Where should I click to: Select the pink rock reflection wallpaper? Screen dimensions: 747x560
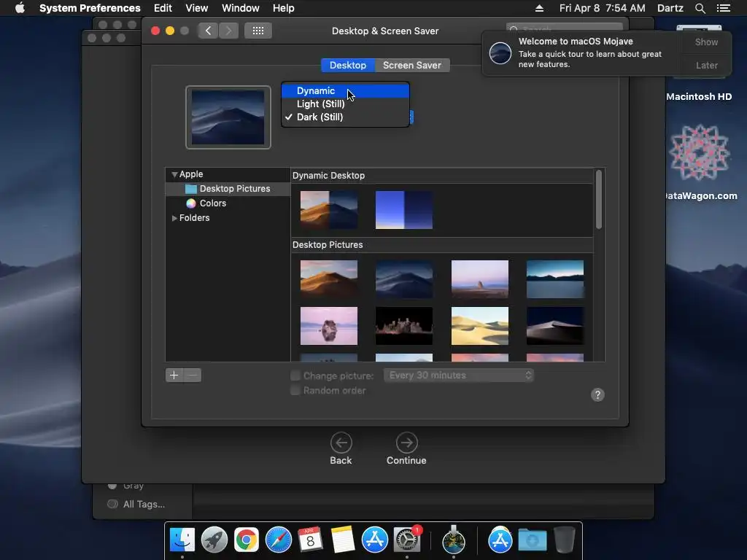(x=329, y=326)
